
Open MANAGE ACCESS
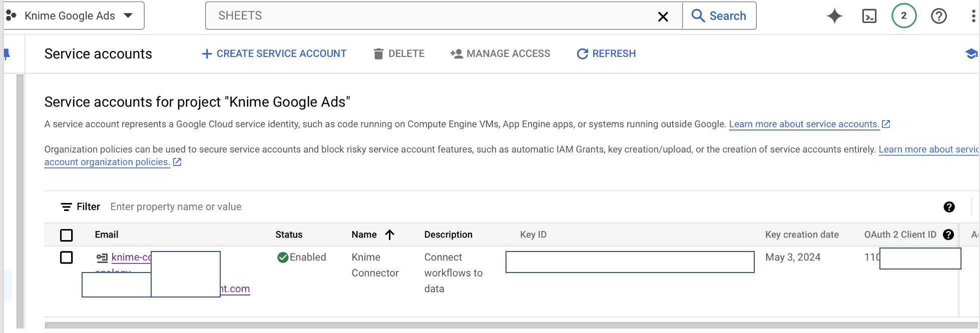tap(500, 53)
